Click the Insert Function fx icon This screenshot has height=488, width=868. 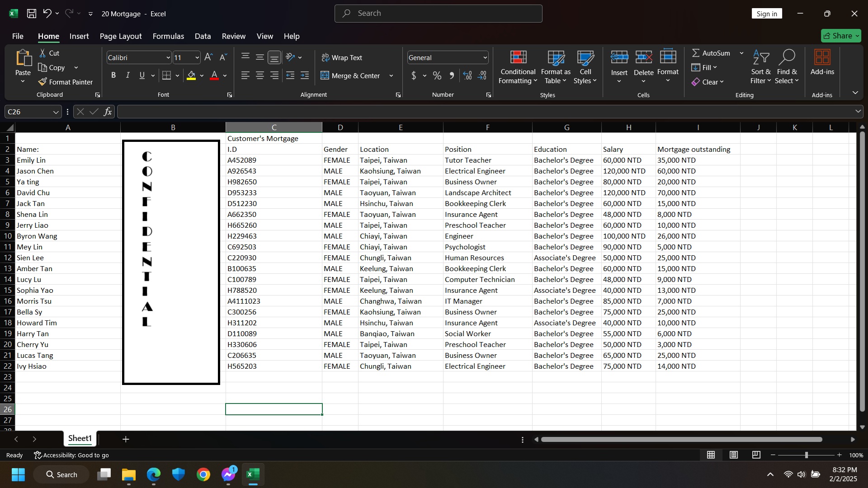click(108, 112)
